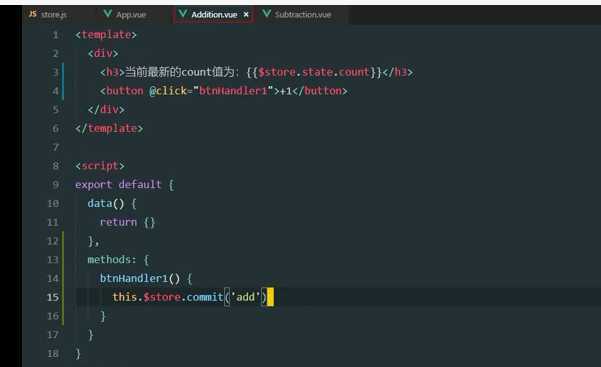Click line number 1 in the gutter
This screenshot has height=367, width=601.
pyautogui.click(x=56, y=35)
